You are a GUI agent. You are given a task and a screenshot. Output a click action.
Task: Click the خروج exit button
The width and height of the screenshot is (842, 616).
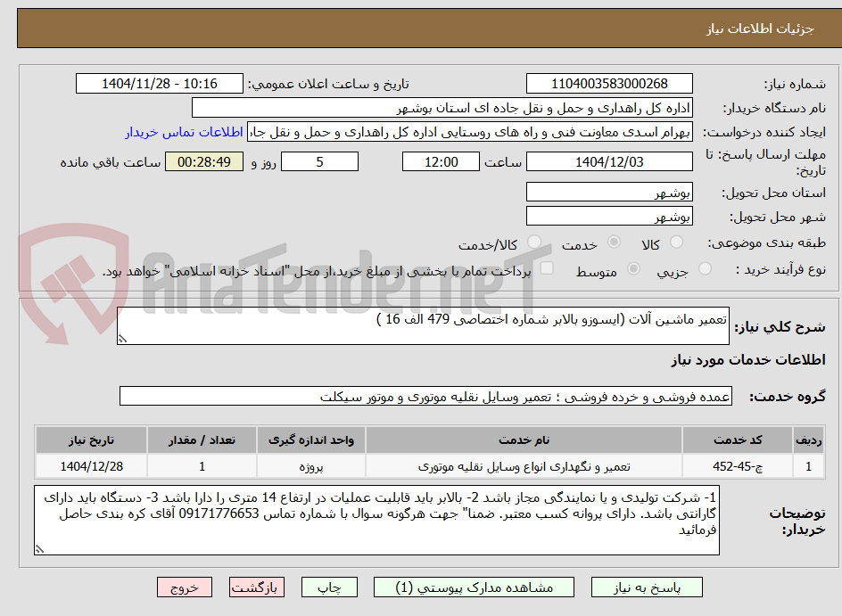point(185,587)
